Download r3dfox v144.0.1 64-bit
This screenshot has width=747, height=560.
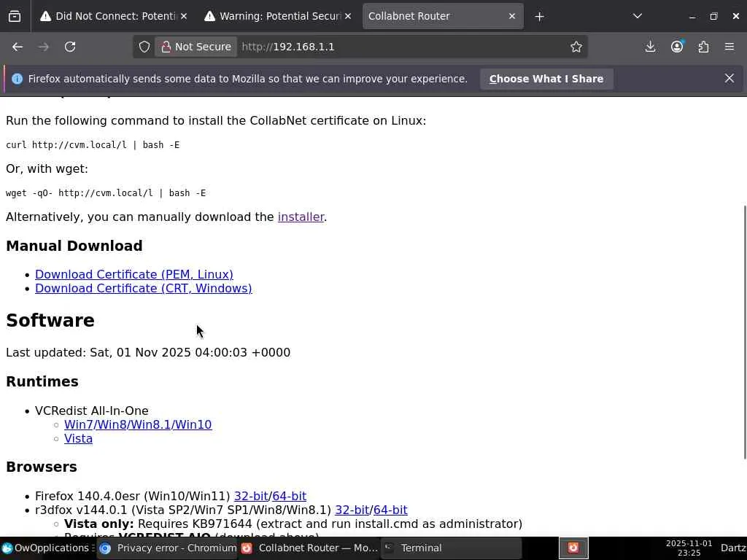click(390, 510)
